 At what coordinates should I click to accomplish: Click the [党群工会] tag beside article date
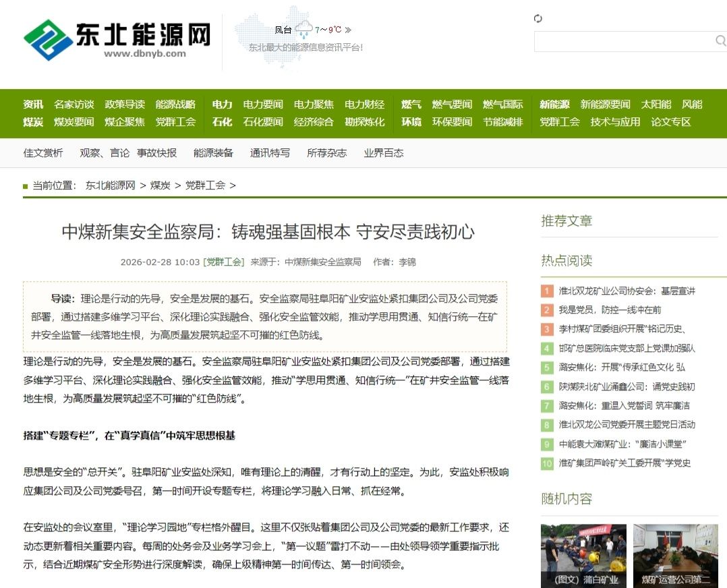(x=223, y=262)
